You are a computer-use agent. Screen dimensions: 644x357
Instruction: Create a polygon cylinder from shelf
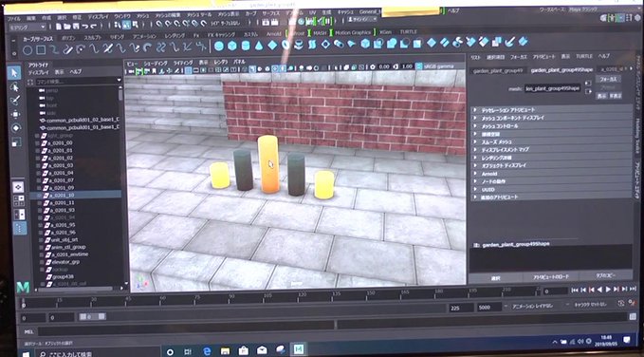246,46
